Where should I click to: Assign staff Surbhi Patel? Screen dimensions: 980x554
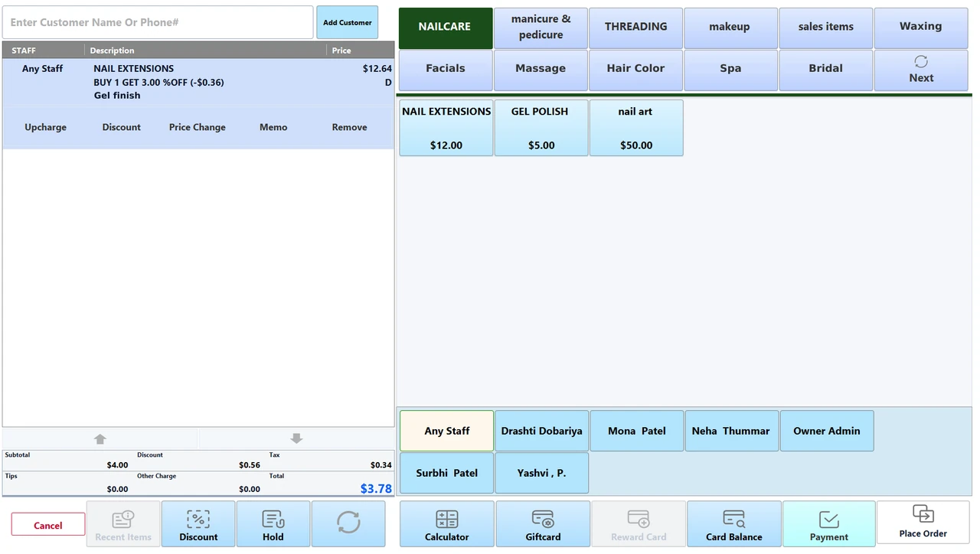[446, 473]
